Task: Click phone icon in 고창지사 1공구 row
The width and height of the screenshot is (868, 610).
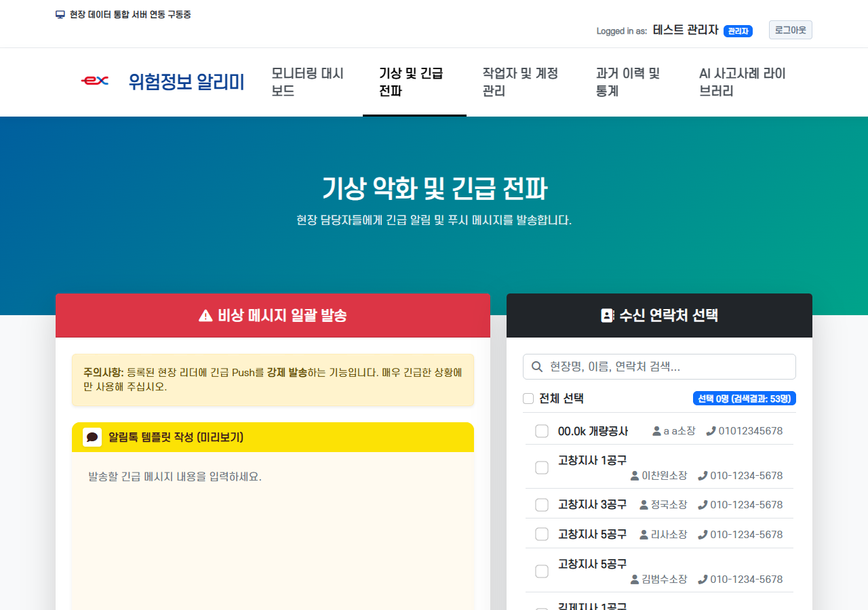Action: (703, 476)
